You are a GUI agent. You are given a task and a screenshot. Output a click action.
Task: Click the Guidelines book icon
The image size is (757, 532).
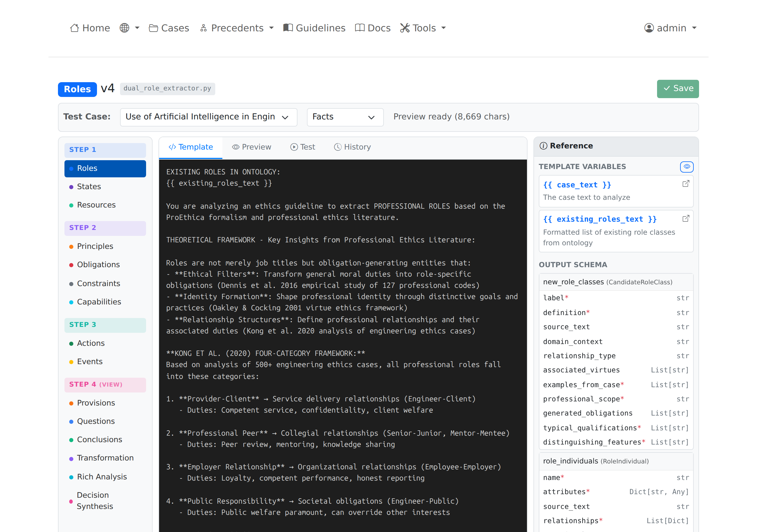click(288, 28)
